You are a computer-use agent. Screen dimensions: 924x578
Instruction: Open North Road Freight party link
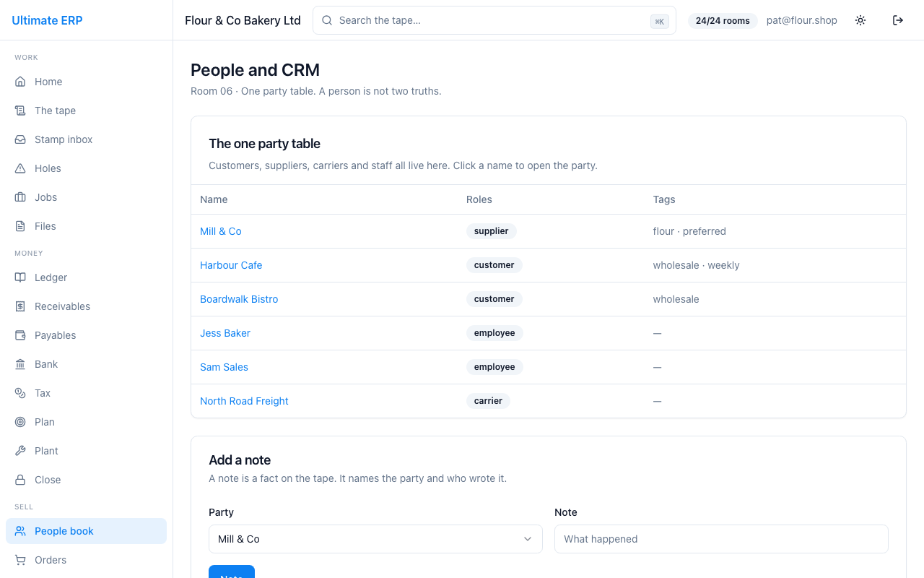pyautogui.click(x=244, y=401)
